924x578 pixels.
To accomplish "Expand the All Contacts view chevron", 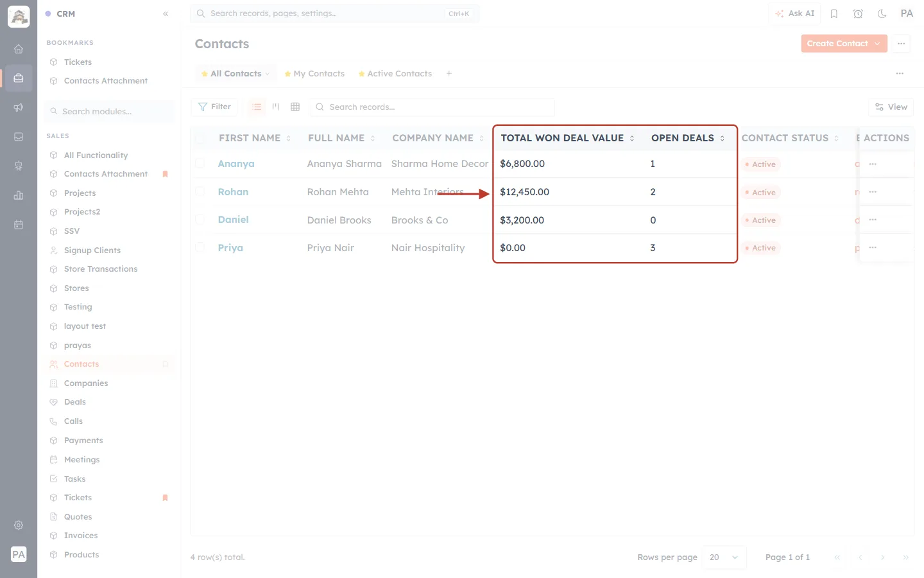I will tap(268, 74).
